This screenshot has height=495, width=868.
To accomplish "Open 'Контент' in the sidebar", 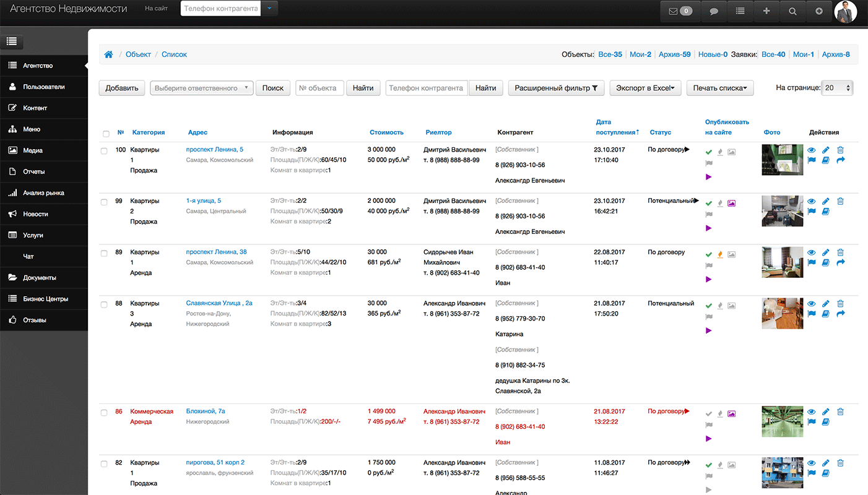I will (43, 108).
